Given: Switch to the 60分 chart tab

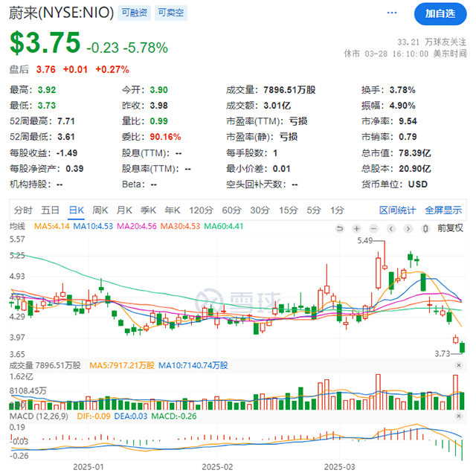Looking at the screenshot, I should point(232,210).
